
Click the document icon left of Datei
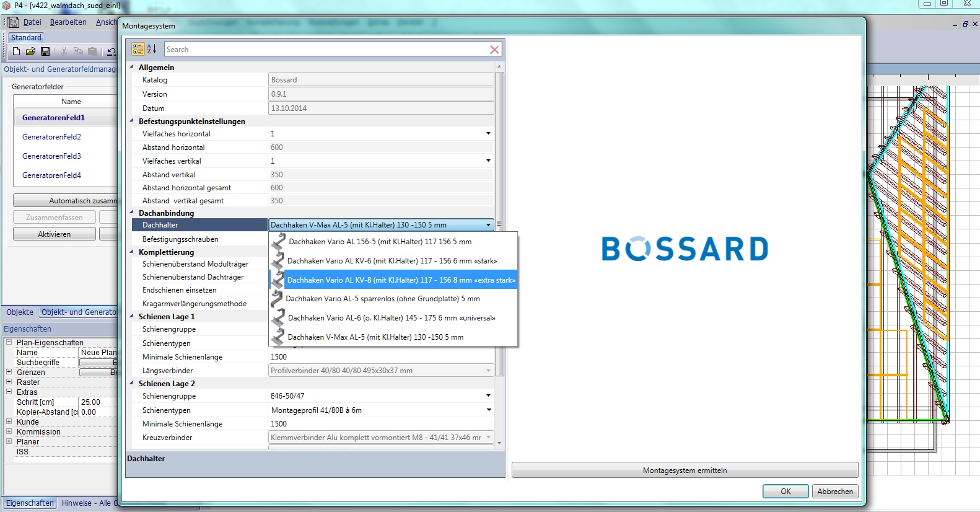click(x=13, y=22)
